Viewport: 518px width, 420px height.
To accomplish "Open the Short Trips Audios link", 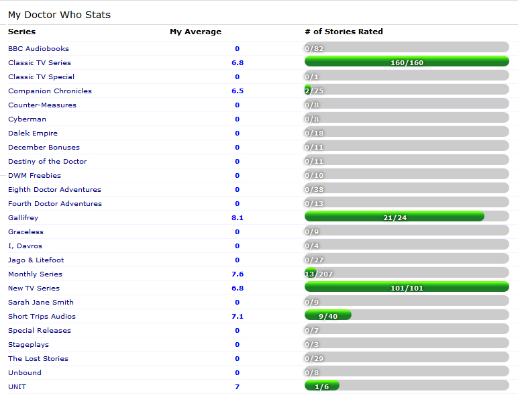I will pos(42,316).
